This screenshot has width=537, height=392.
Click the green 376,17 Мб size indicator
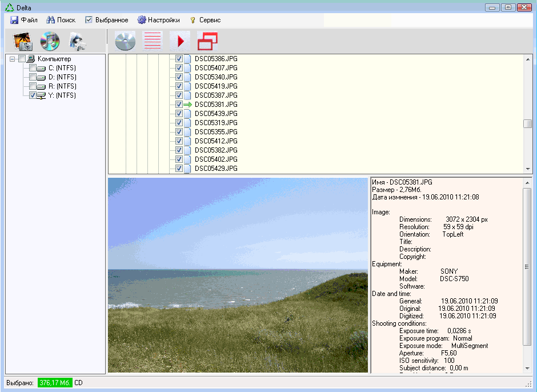coord(55,383)
